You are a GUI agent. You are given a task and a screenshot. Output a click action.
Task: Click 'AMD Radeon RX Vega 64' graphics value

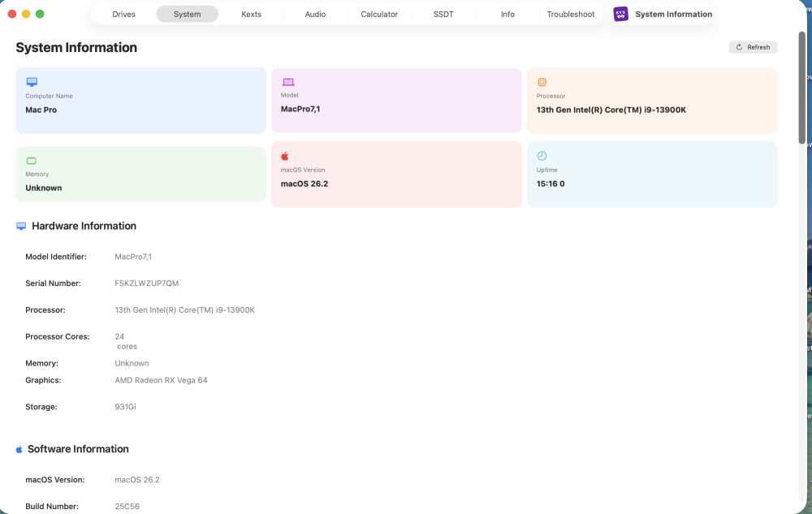click(x=161, y=380)
